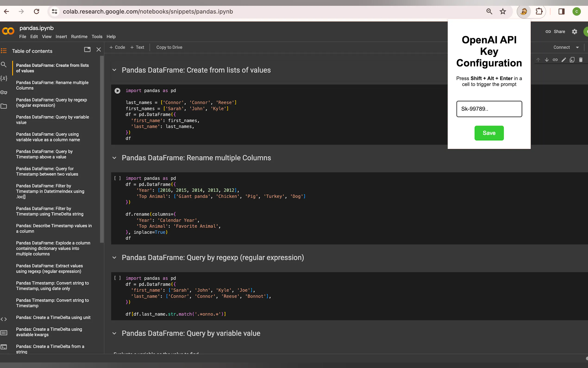Open the Code snippets icon in the sidebar
The image size is (588, 368).
4,319
